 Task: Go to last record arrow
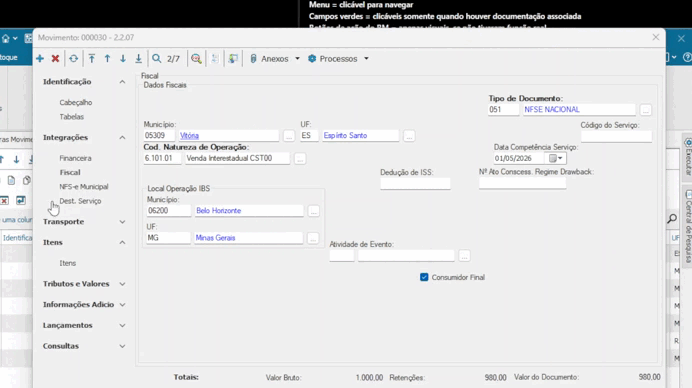tap(139, 59)
